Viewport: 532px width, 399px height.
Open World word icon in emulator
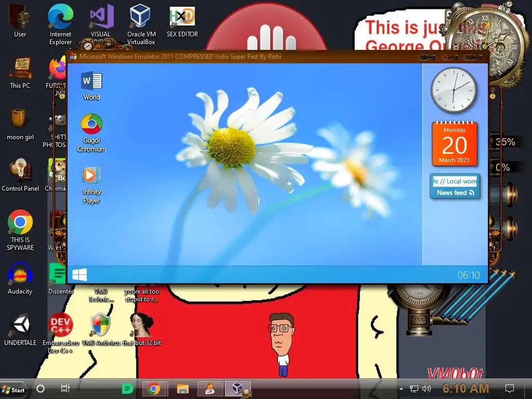[91, 86]
